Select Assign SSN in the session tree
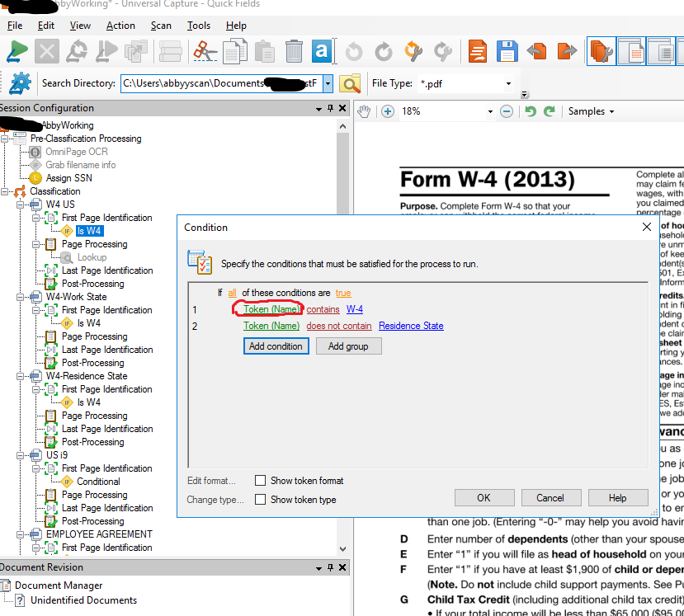 point(70,178)
